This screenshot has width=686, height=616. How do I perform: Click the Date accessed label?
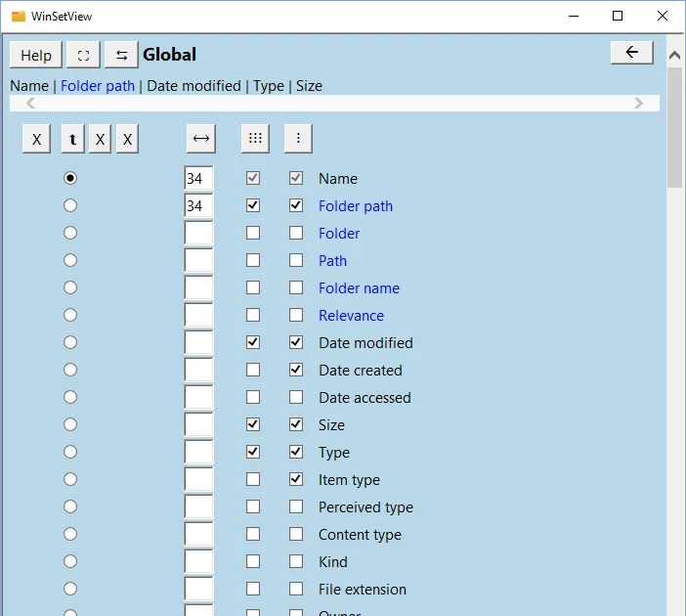pos(364,398)
